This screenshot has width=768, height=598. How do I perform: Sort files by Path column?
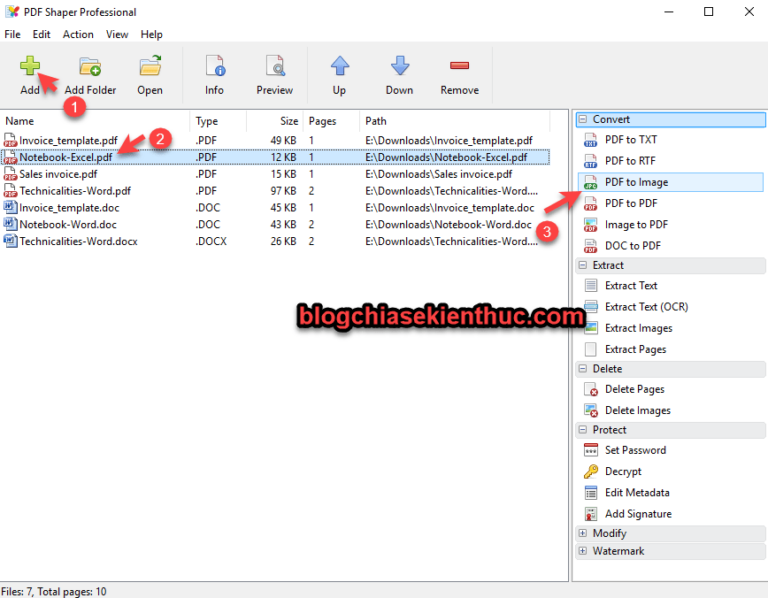pos(455,121)
